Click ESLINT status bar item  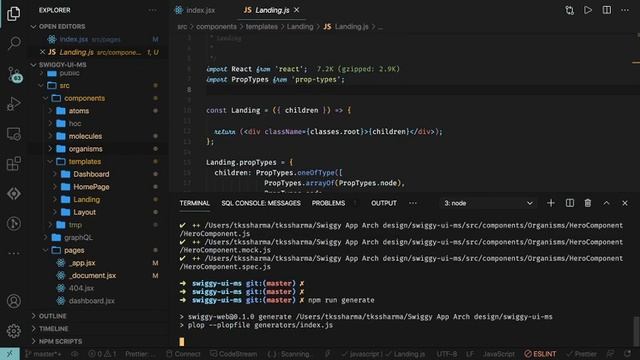tap(540, 354)
